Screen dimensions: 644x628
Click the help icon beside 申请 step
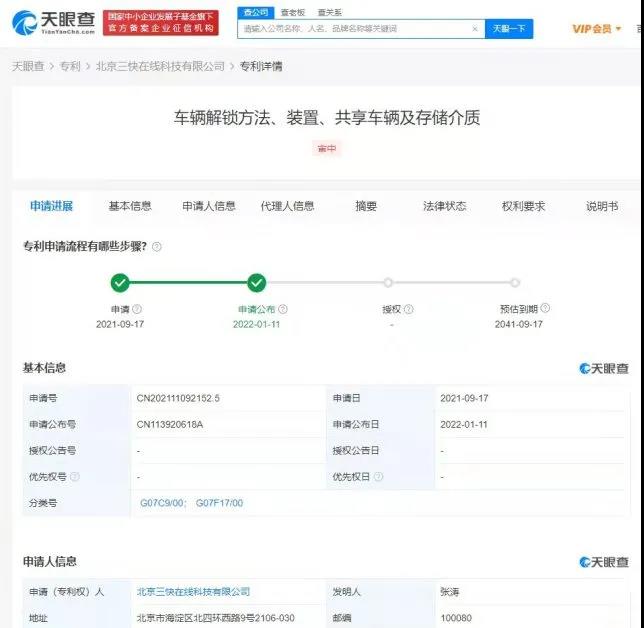pos(137,309)
